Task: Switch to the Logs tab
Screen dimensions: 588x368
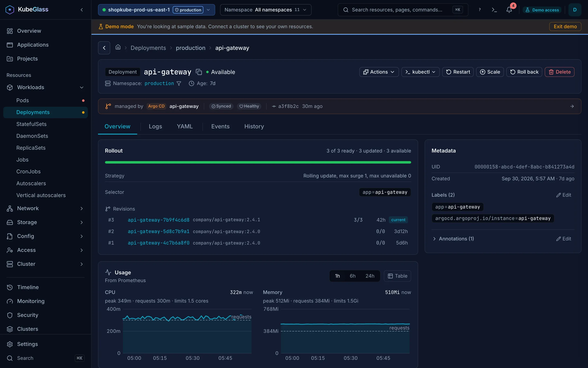Action: pyautogui.click(x=155, y=126)
